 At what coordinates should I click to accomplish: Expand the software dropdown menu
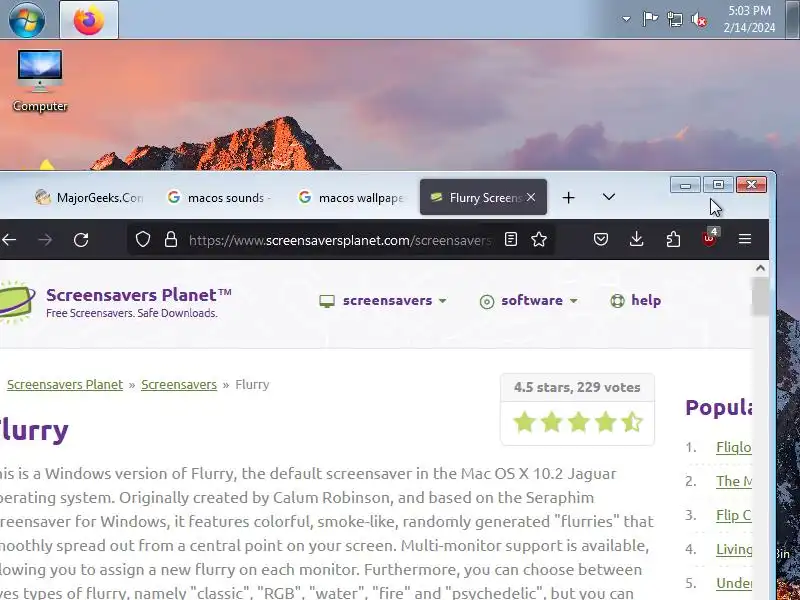pyautogui.click(x=529, y=301)
